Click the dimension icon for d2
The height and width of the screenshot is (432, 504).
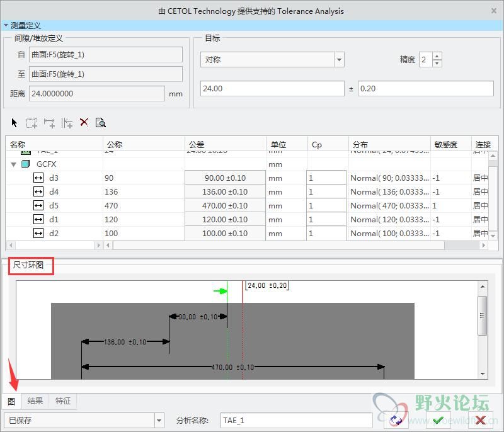[x=38, y=233]
